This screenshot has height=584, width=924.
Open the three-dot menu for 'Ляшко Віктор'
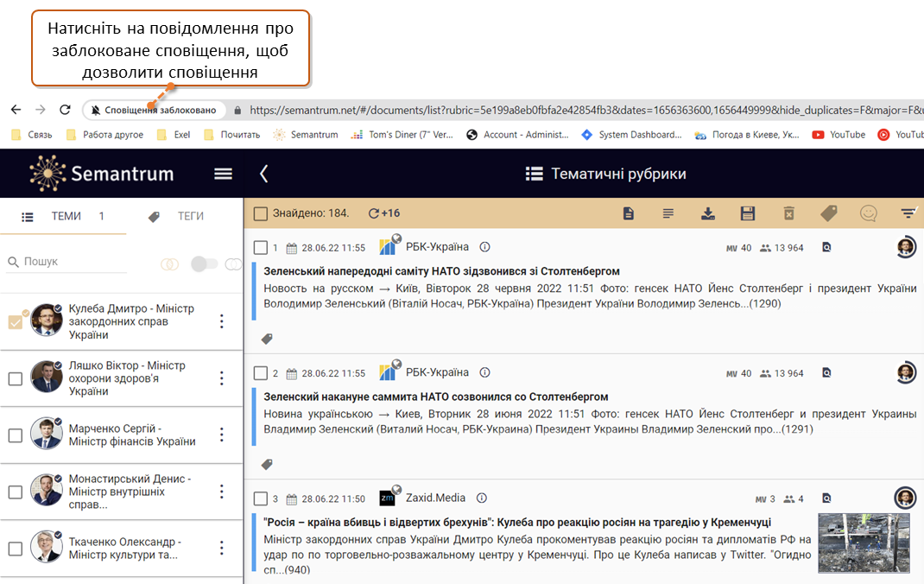[x=222, y=378]
